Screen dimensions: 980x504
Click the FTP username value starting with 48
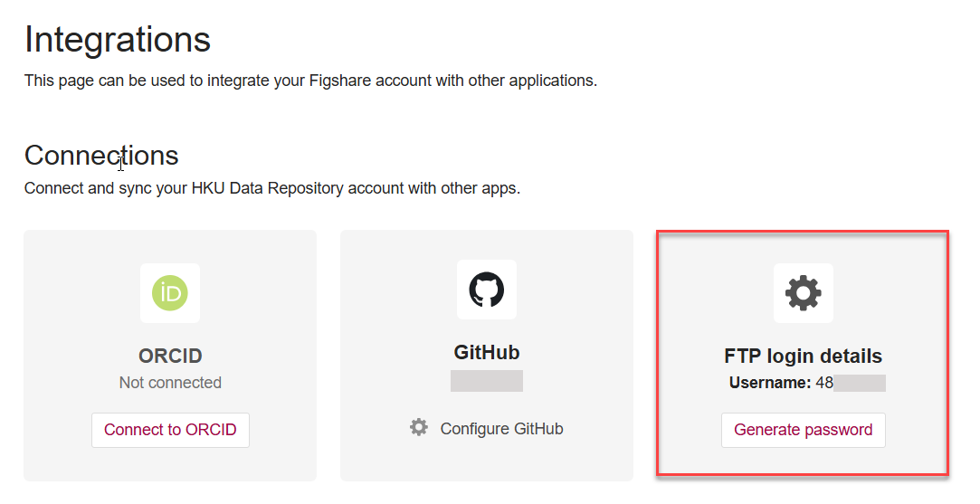[851, 383]
